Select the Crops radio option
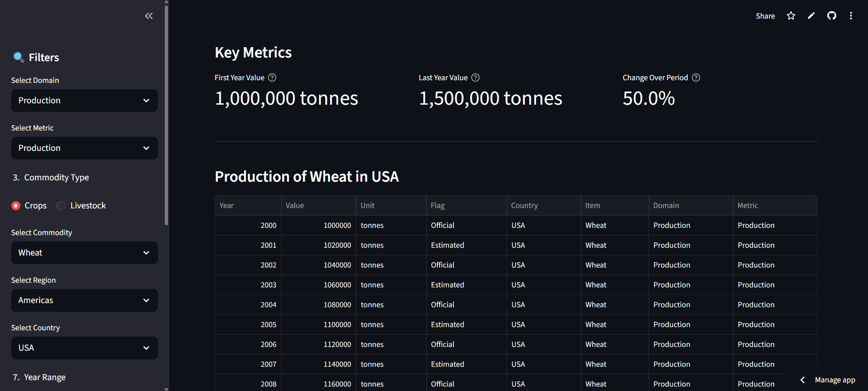Viewport: 868px width, 391px height. coord(16,206)
